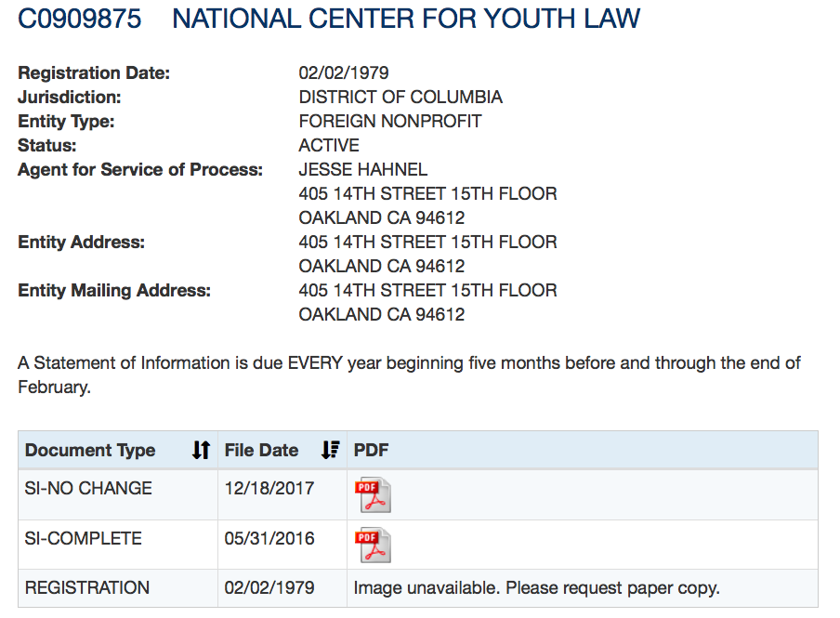Select the SI-NO CHANGE document type cell
Image resolution: width=840 pixels, height=618 pixels.
pyautogui.click(x=88, y=488)
